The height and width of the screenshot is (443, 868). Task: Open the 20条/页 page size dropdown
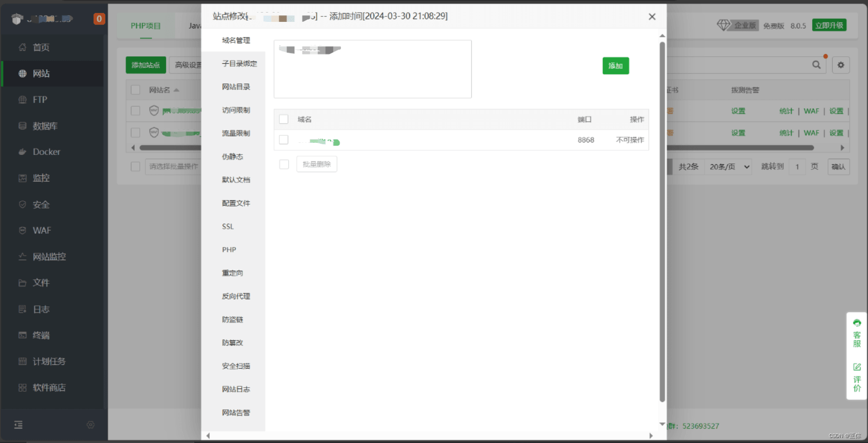click(x=729, y=167)
